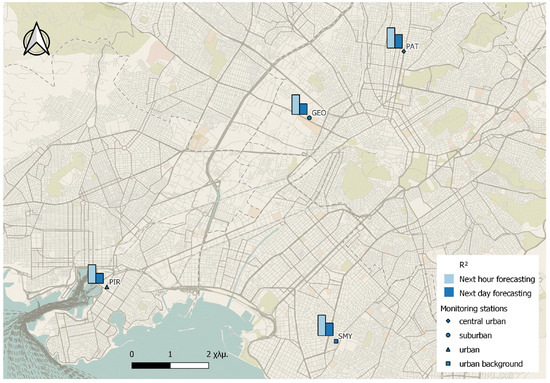Image resolution: width=550 pixels, height=383 pixels.
Task: Click the GEO dark blue bar
Action: click(303, 109)
